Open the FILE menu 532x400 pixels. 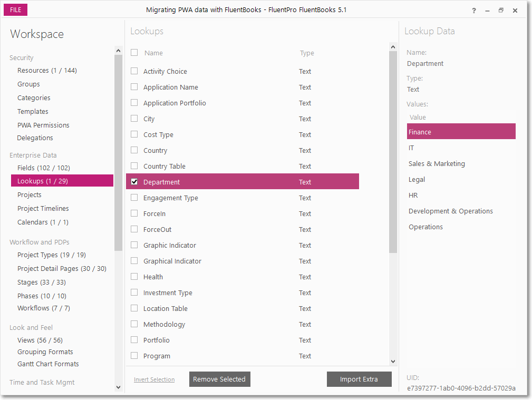coord(16,10)
